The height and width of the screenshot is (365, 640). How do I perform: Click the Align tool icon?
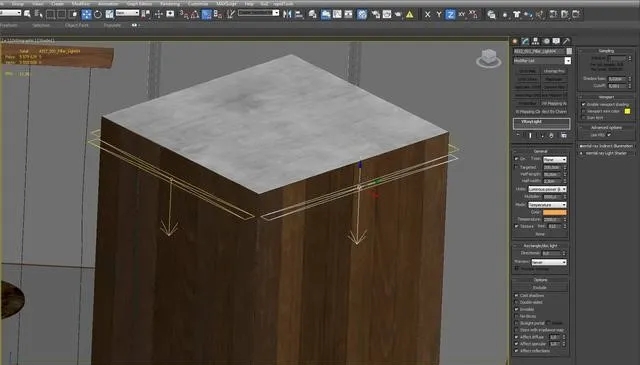click(x=299, y=15)
